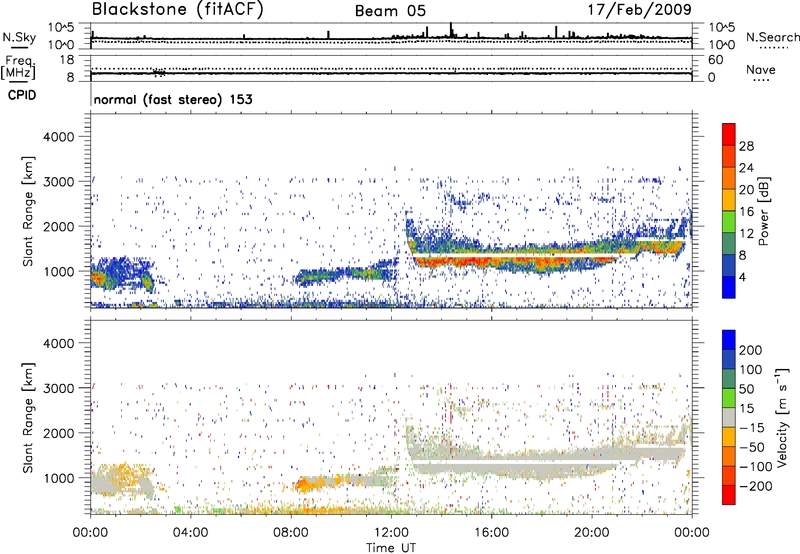Click the '2000' tick in the velocity panel
This screenshot has width=800, height=554.
point(58,433)
